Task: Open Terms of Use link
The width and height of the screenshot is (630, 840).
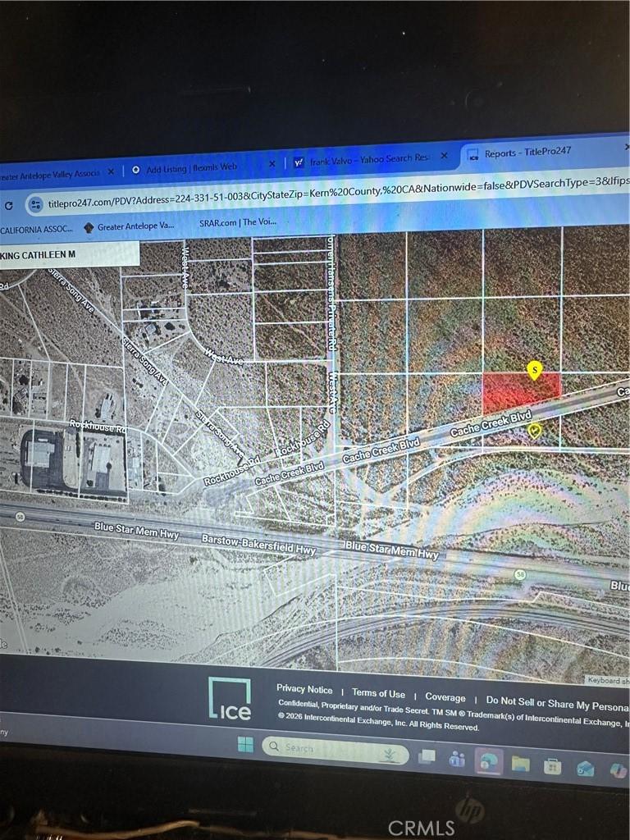Action: pyautogui.click(x=378, y=693)
